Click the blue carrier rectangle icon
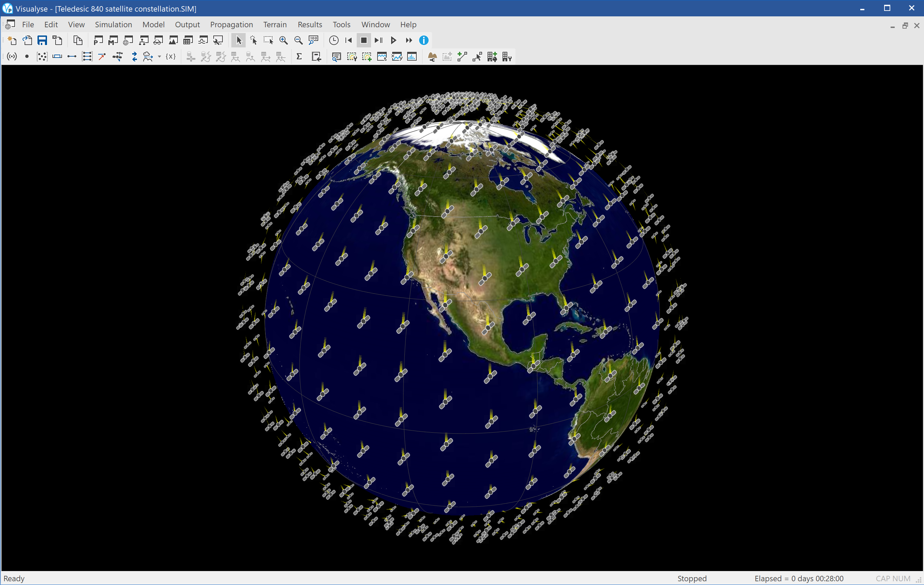 [x=57, y=57]
